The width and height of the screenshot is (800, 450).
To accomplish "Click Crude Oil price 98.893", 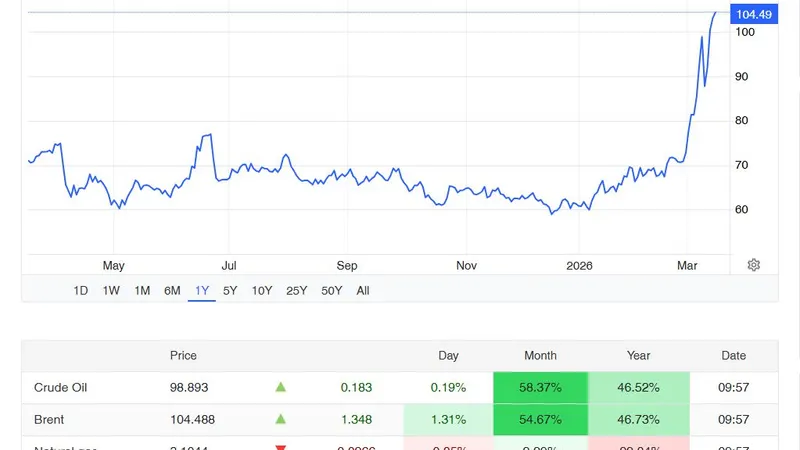I will coord(189,388).
